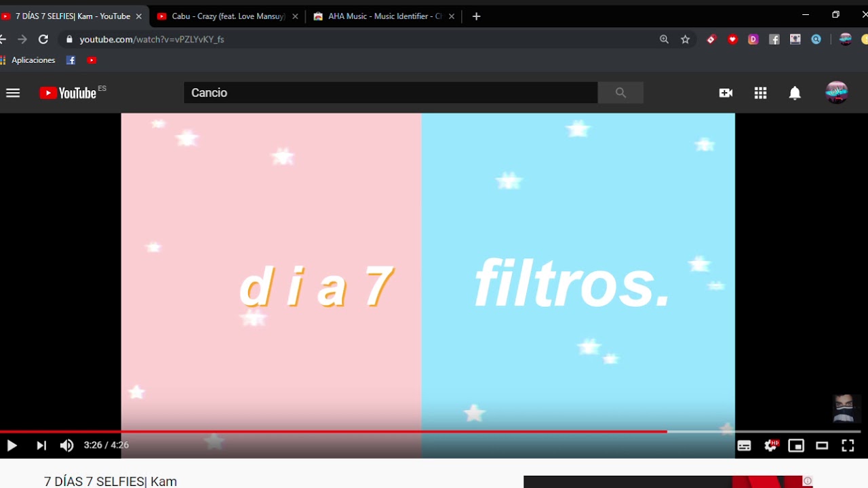Click the Facebook extension icon in toolbar
This screenshot has height=488, width=868.
point(774,39)
